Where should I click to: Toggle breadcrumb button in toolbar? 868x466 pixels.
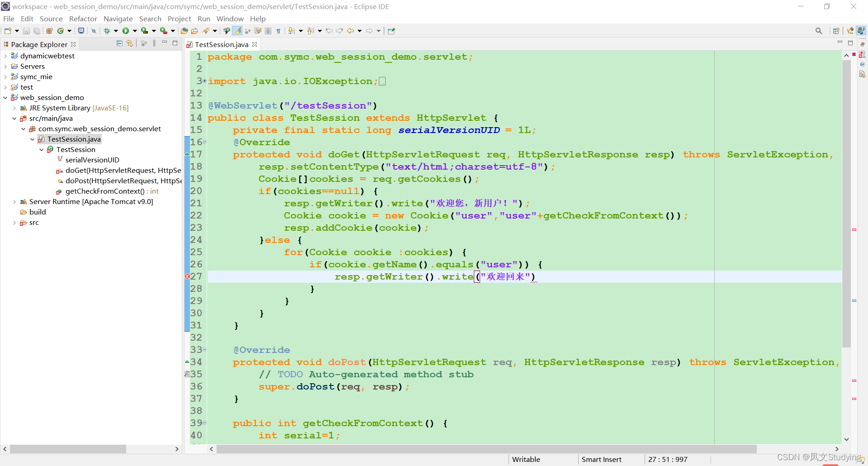pos(226,31)
